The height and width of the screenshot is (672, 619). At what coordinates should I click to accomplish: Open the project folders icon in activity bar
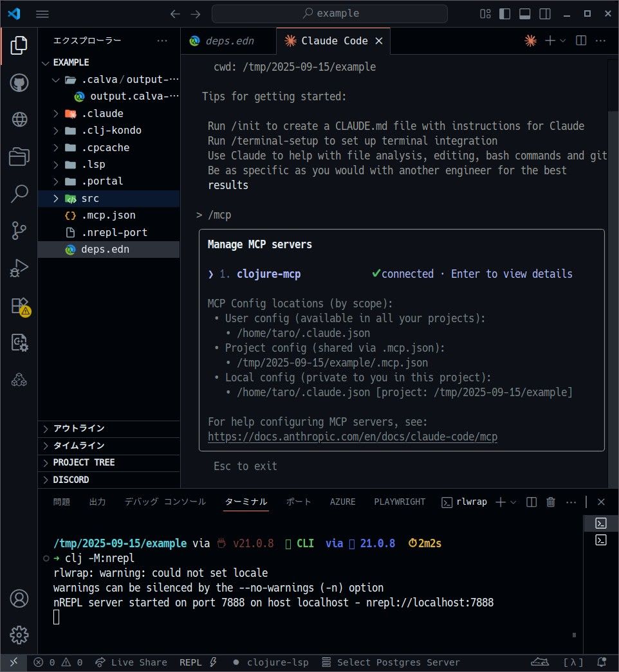point(19,156)
